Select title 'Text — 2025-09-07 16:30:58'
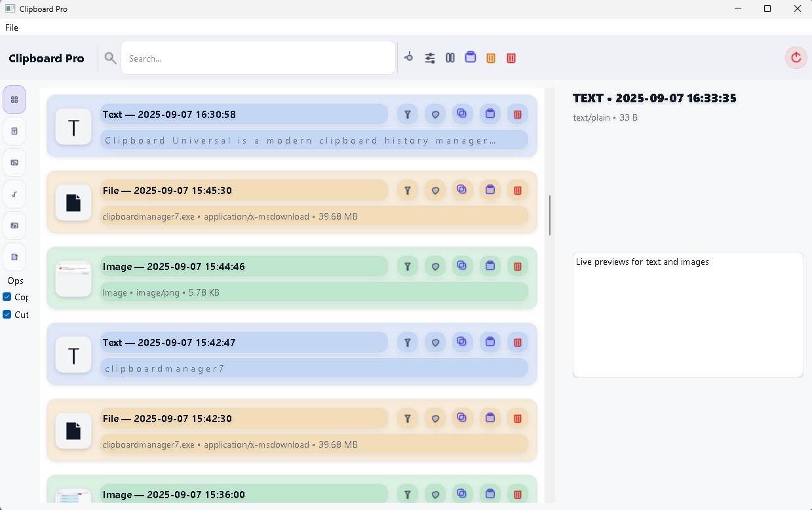 pos(169,114)
